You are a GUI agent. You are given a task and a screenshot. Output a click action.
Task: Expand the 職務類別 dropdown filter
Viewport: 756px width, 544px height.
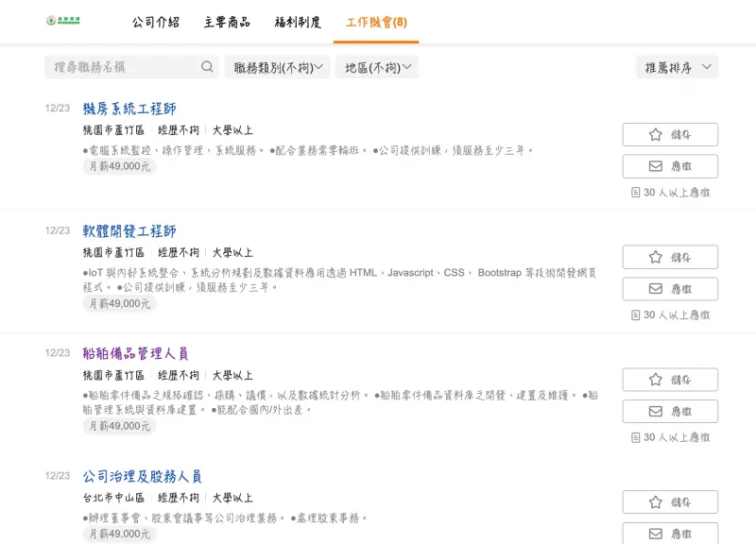[278, 67]
